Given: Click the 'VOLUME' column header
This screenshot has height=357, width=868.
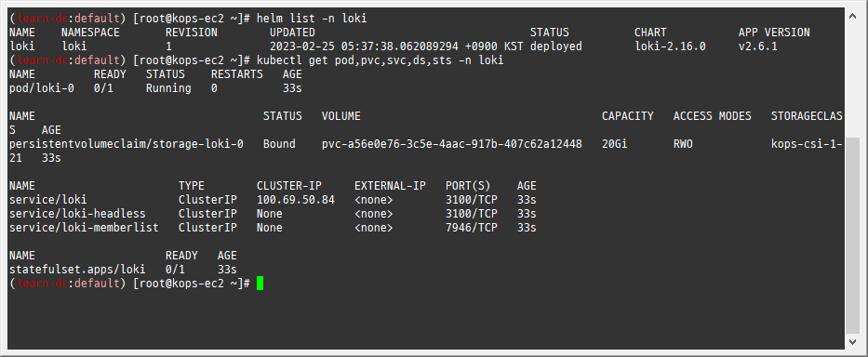Looking at the screenshot, I should (341, 116).
